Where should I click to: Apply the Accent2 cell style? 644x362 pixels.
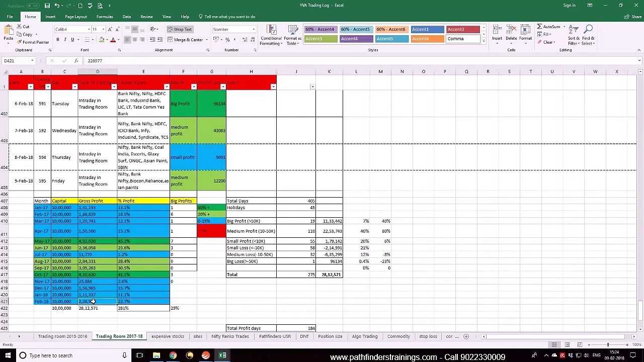(462, 29)
